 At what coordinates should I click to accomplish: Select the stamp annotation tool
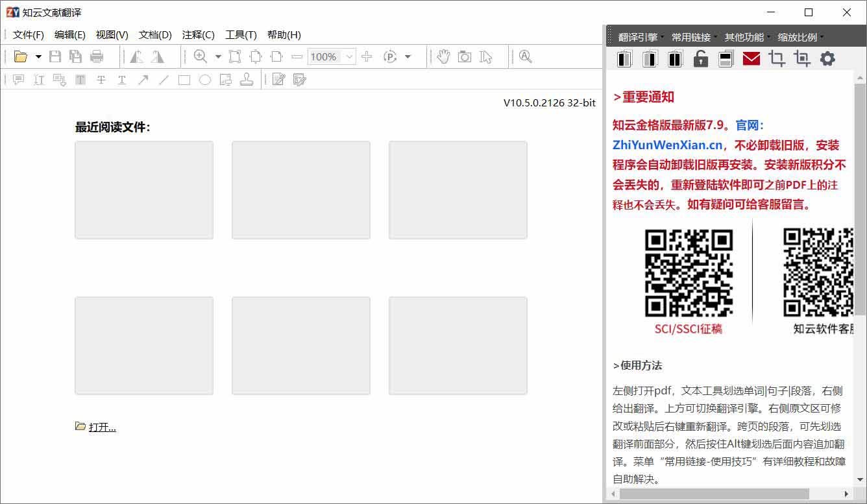point(247,80)
